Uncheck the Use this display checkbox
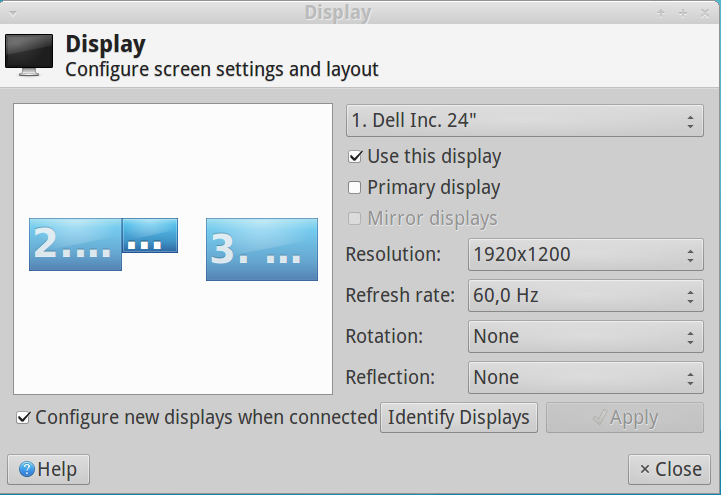 tap(355, 157)
